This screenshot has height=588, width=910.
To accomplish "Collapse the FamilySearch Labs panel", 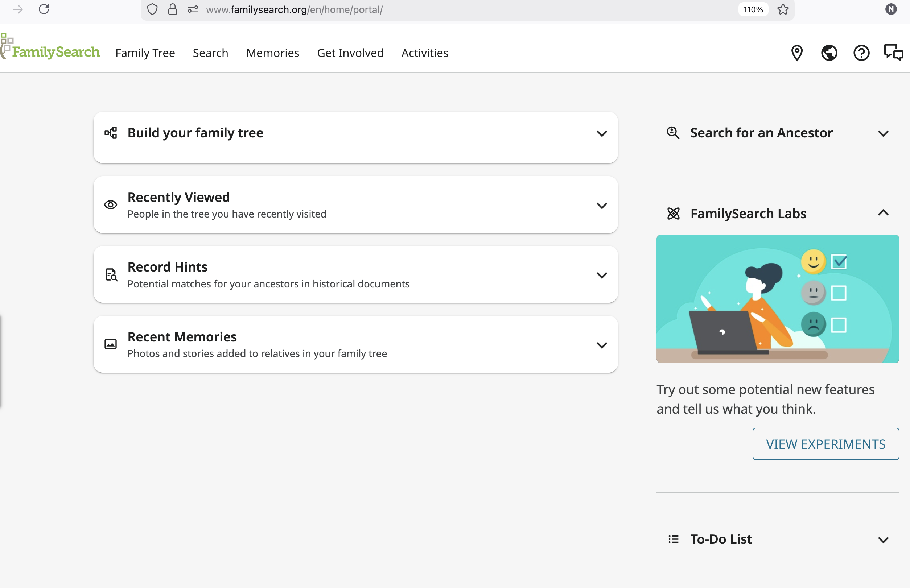I will (883, 213).
